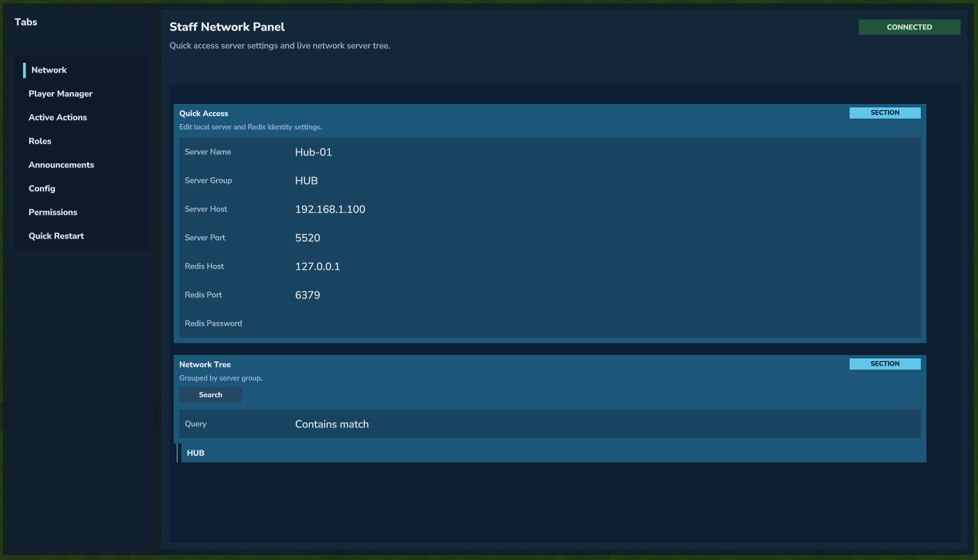Click the Network Tree SECTION badge
Image resolution: width=978 pixels, height=560 pixels.
tap(885, 364)
